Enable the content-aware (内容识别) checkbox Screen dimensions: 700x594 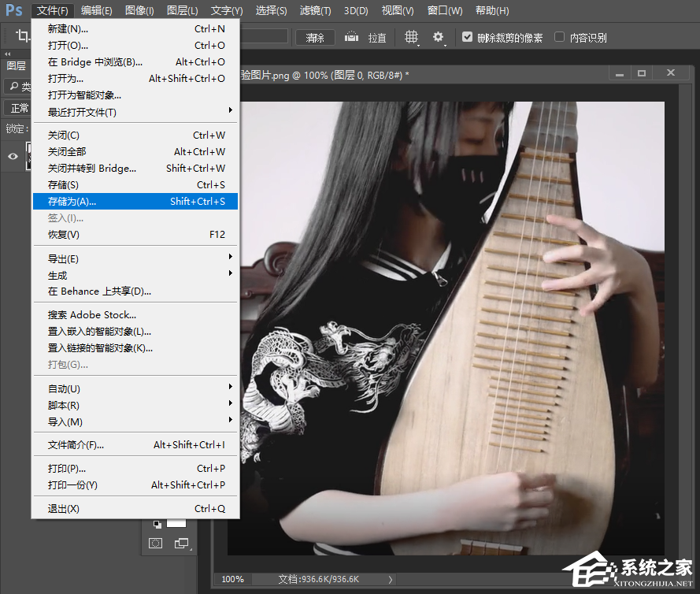pyautogui.click(x=560, y=37)
